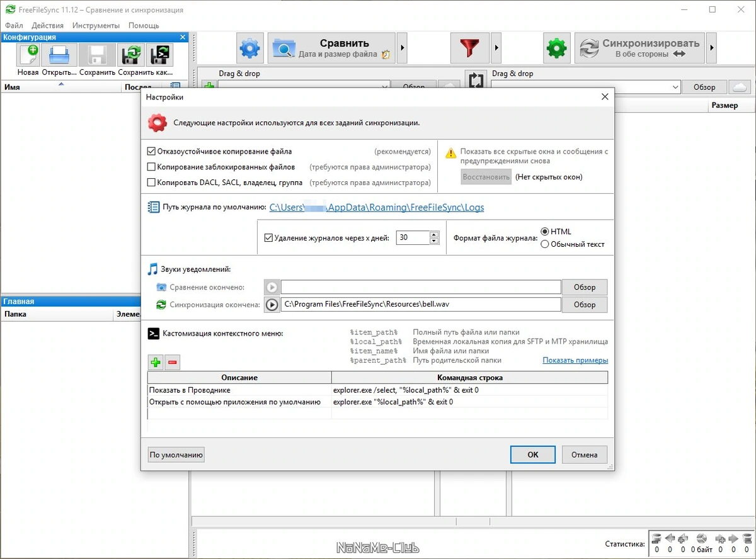Click the greyed Сохранить floppy icon
This screenshot has height=559, width=756.
pos(98,55)
